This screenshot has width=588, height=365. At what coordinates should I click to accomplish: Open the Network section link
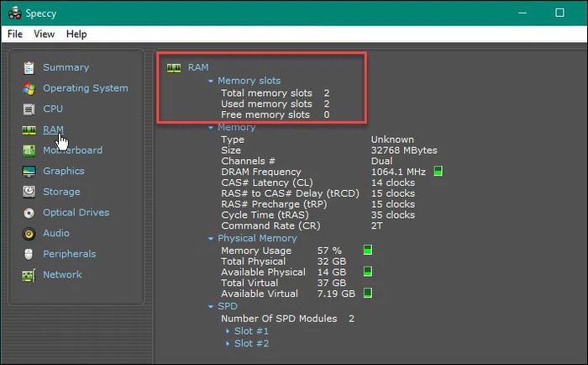click(62, 274)
